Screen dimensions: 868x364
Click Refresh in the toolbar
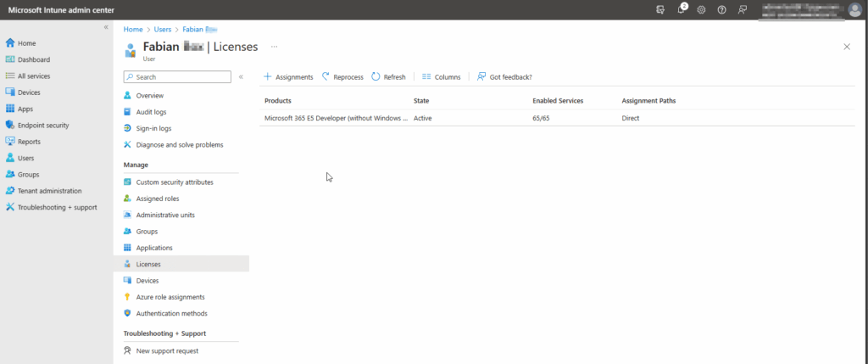click(x=388, y=77)
